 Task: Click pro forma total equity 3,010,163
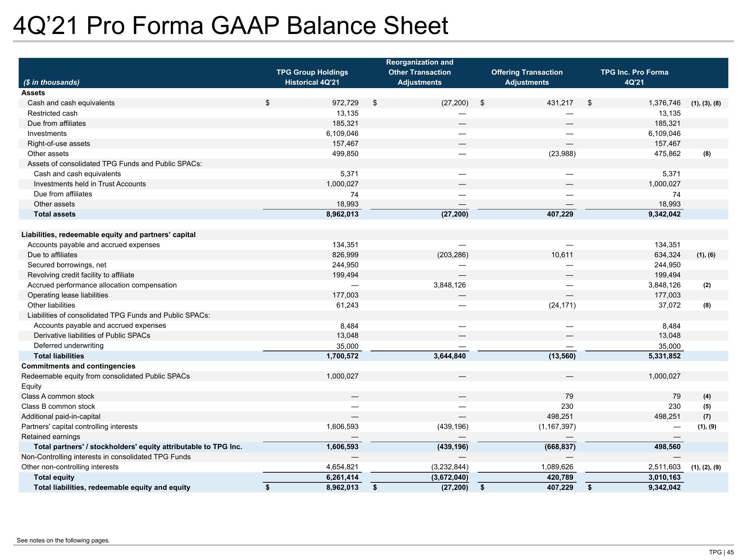664,477
